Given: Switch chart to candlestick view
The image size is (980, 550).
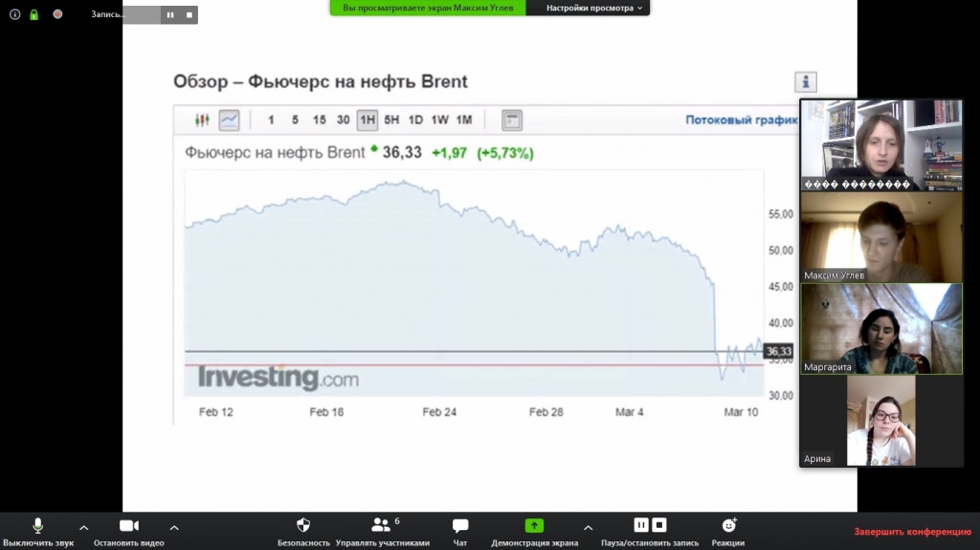Looking at the screenshot, I should [202, 121].
